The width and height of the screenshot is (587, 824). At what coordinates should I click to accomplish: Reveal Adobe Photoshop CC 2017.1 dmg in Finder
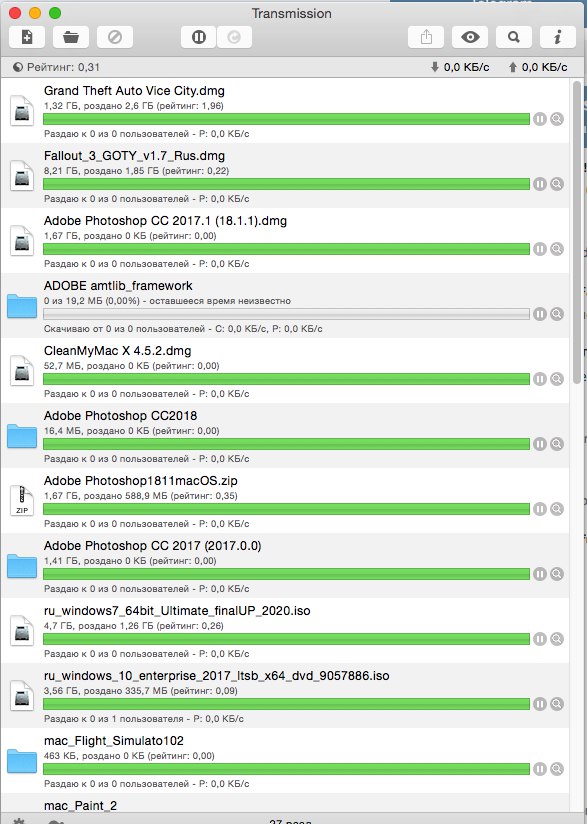[x=557, y=249]
